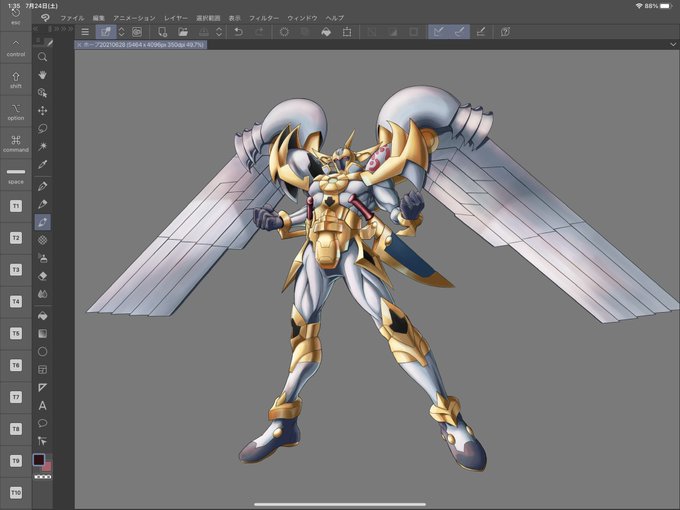Select the Figure ellipse tool
Image resolution: width=680 pixels, height=510 pixels.
42,351
